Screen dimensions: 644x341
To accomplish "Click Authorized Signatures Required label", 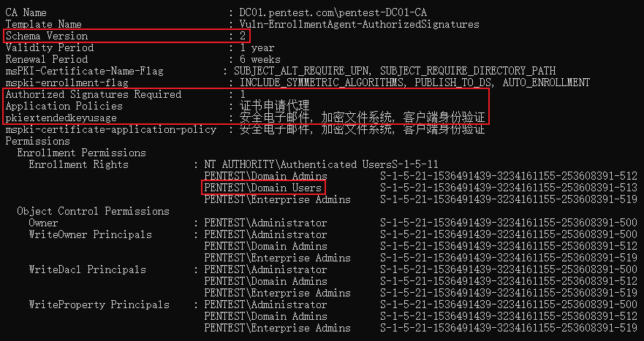I will point(94,94).
